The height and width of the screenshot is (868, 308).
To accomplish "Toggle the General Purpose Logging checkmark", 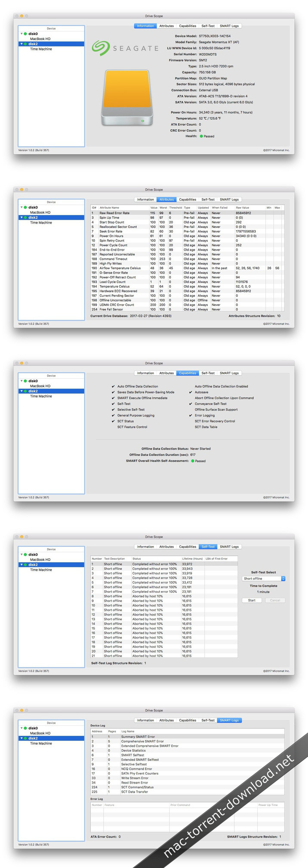I will click(113, 416).
